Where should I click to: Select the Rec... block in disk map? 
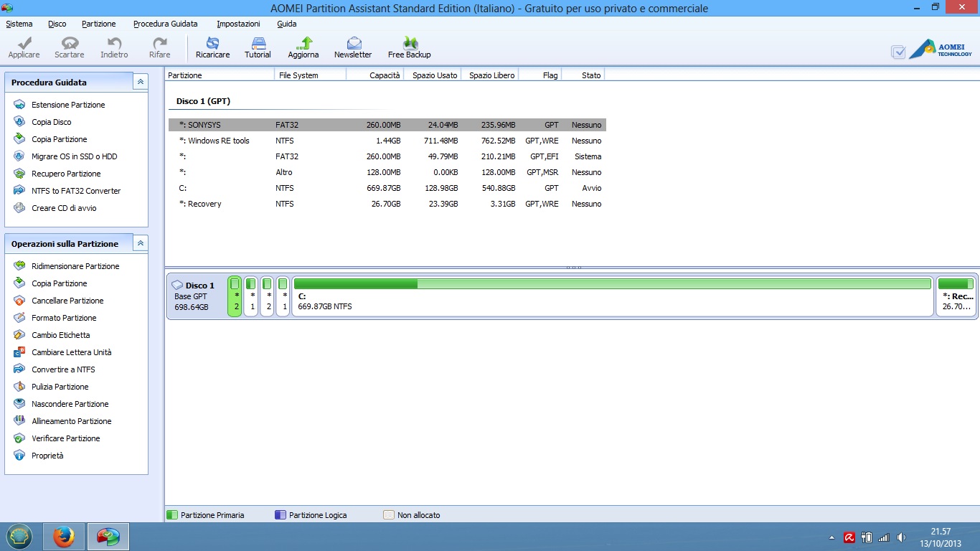coord(956,296)
